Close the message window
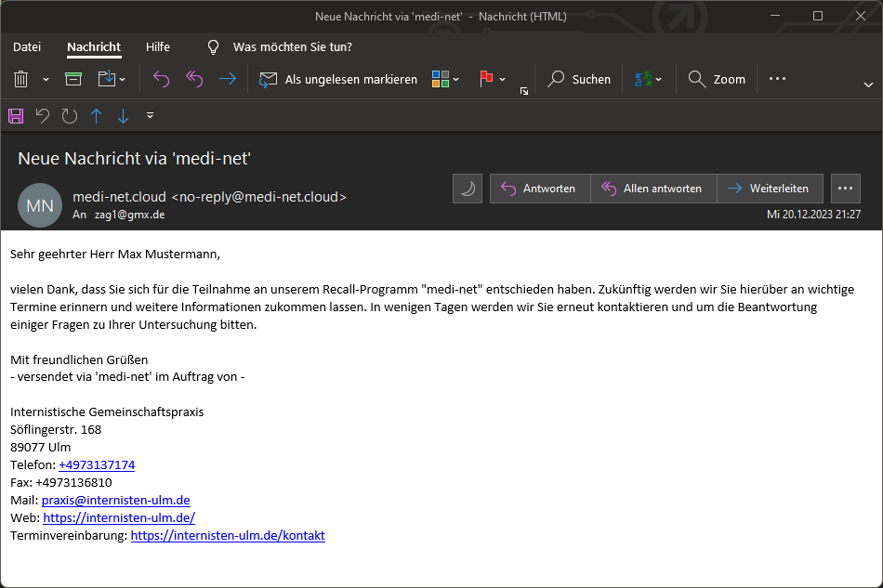This screenshot has width=883, height=588. pyautogui.click(x=861, y=17)
